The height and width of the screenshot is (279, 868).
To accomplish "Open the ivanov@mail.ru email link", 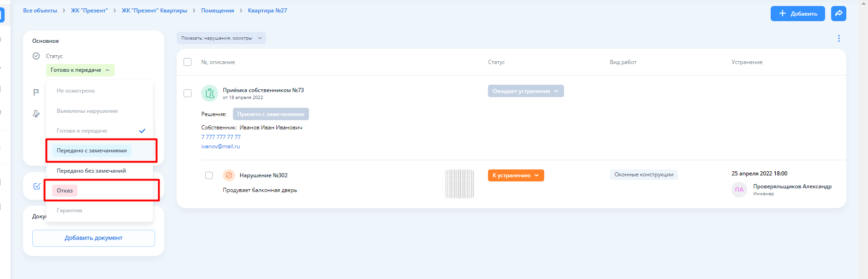I will click(220, 146).
